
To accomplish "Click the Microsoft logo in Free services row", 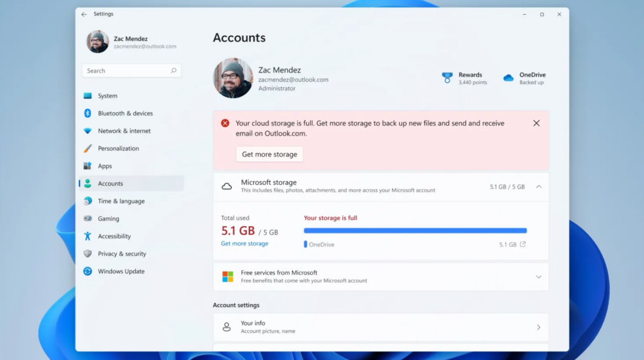I will pyautogui.click(x=228, y=277).
